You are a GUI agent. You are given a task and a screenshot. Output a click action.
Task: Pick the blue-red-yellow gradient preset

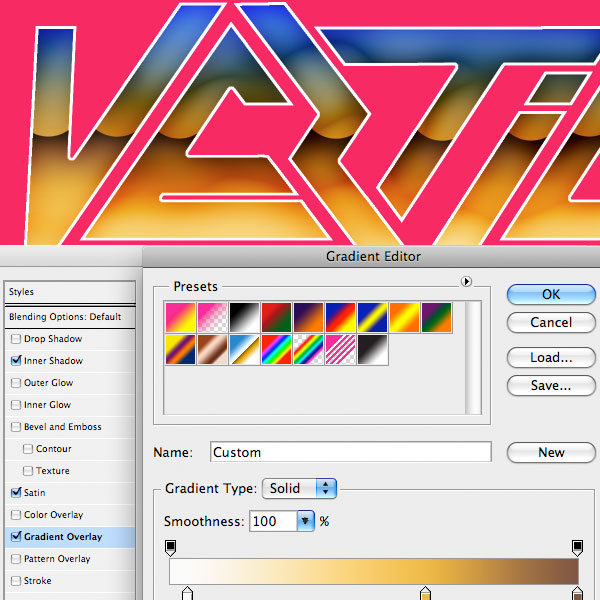pos(340,317)
